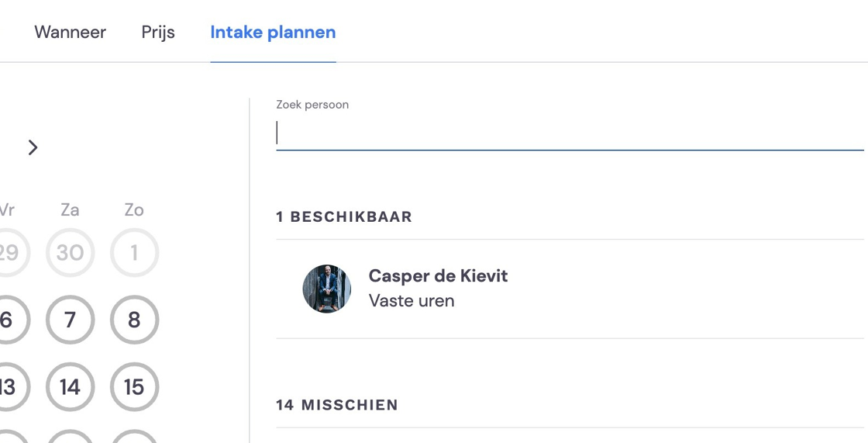Click the 1 BESCHIKBAAR section heading
Viewport: 868px width, 443px height.
coord(344,216)
